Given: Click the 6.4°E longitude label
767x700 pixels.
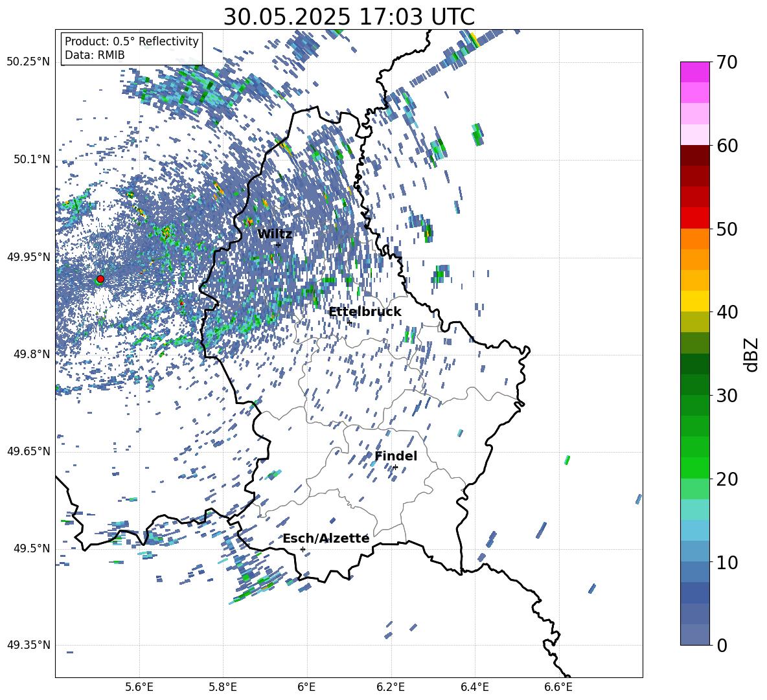Looking at the screenshot, I should pos(474,687).
